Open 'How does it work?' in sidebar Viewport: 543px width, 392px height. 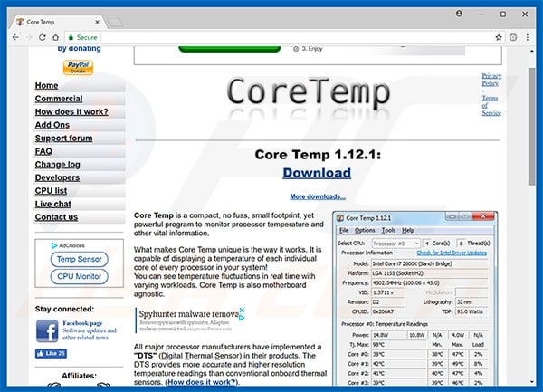[71, 112]
